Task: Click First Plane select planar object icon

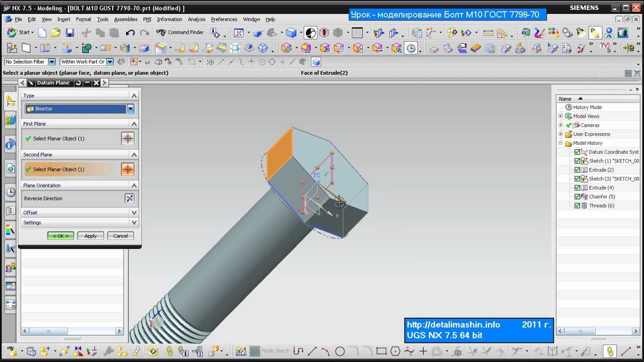Action: [128, 138]
